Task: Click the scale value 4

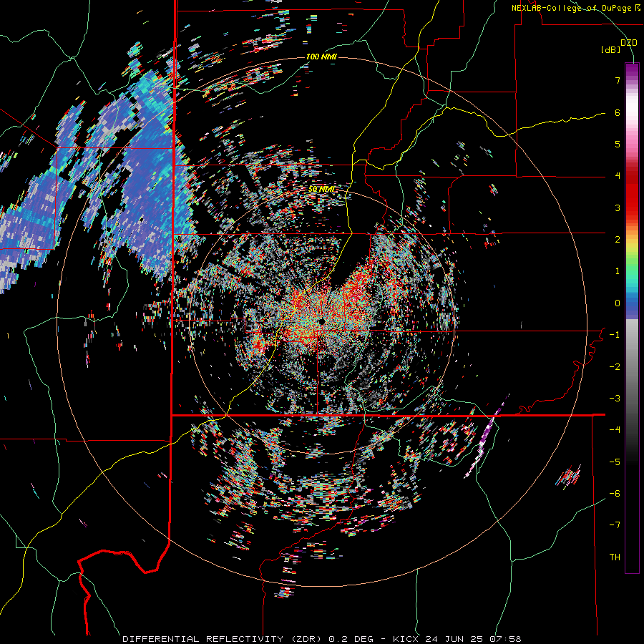Action: pyautogui.click(x=618, y=176)
